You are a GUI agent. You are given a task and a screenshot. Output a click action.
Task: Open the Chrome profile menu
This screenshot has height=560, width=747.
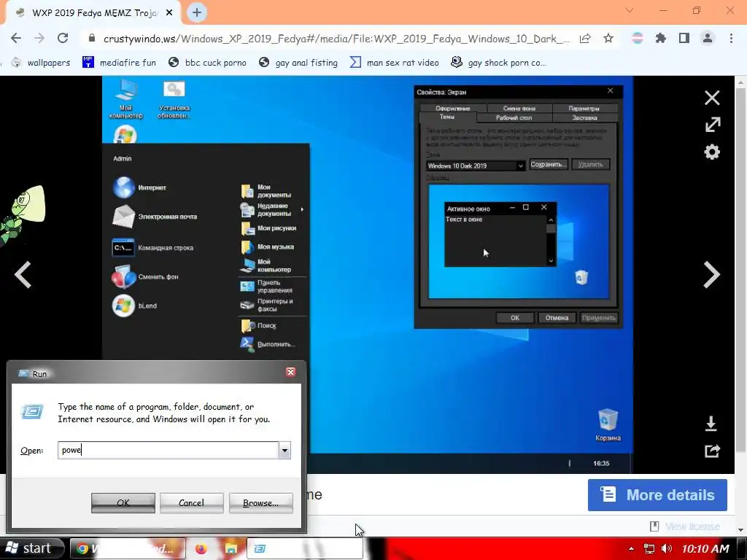708,38
